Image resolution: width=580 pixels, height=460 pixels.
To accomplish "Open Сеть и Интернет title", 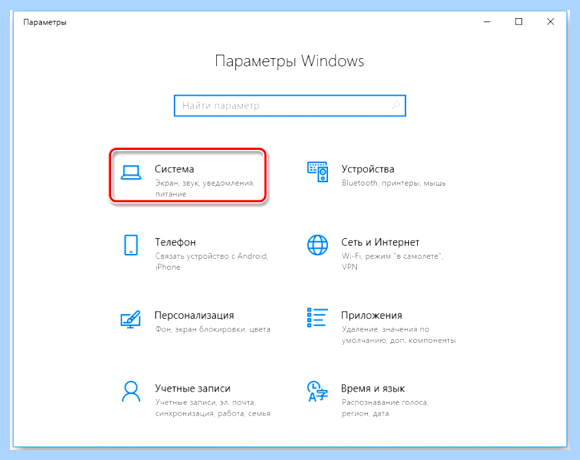I will click(380, 242).
